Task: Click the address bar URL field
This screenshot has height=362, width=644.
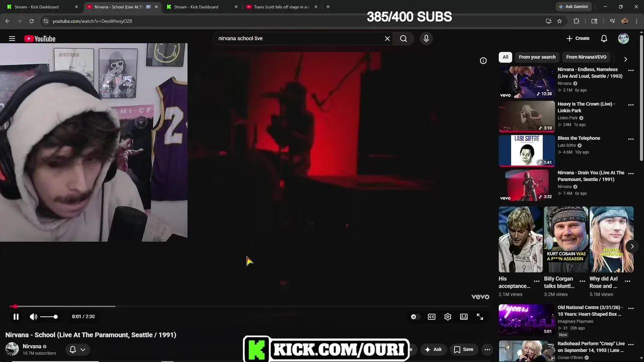Action: pos(297,21)
